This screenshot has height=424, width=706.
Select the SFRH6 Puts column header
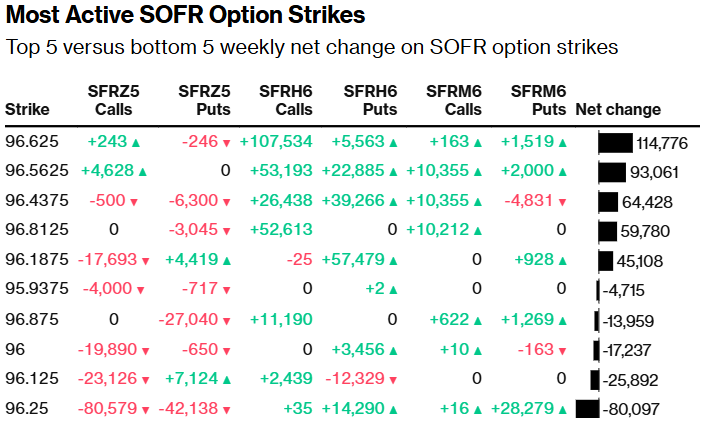pyautogui.click(x=368, y=100)
